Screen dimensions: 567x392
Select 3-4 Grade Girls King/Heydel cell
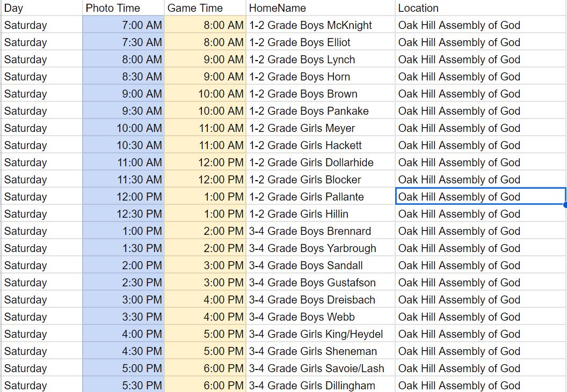[321, 334]
